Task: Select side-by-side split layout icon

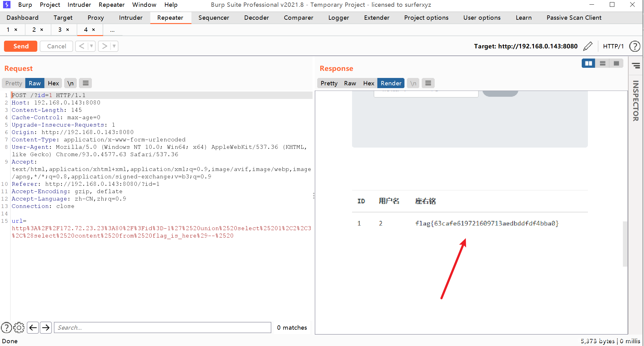Action: [x=588, y=63]
